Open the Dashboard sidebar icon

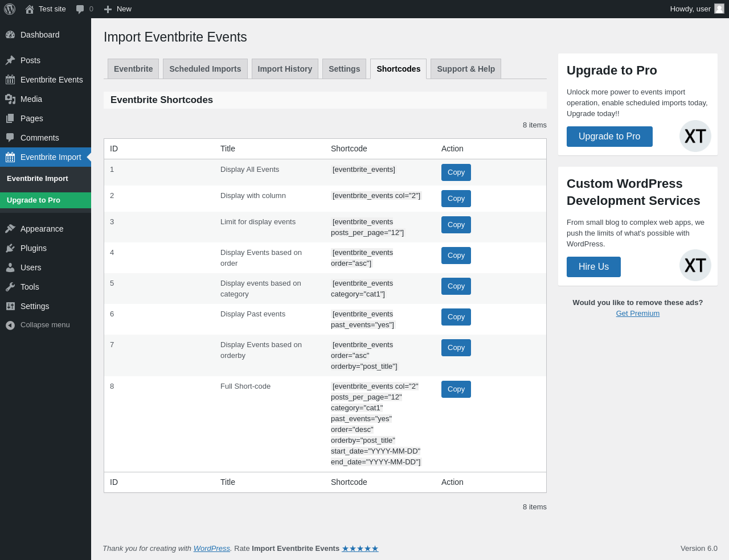[10, 35]
